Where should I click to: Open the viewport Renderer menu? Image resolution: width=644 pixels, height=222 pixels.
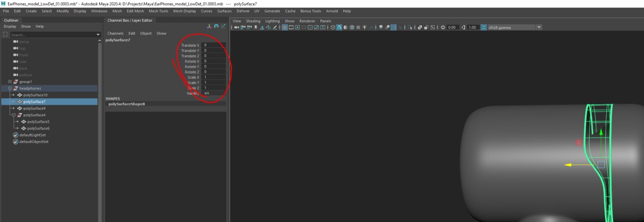click(x=307, y=21)
